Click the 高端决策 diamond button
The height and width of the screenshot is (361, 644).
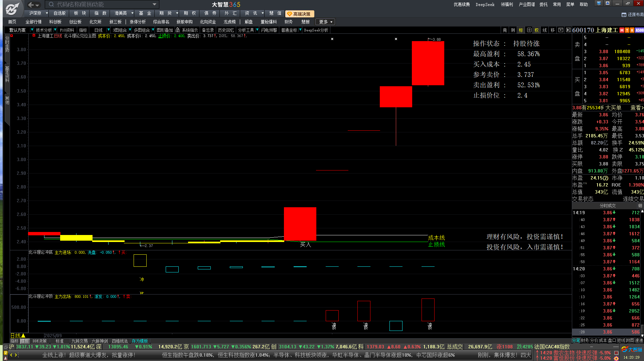click(x=300, y=14)
